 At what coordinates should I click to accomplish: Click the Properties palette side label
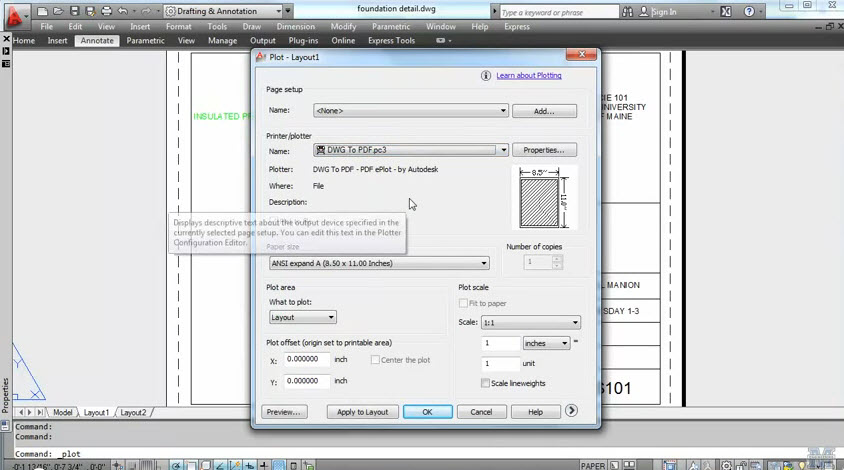point(5,396)
